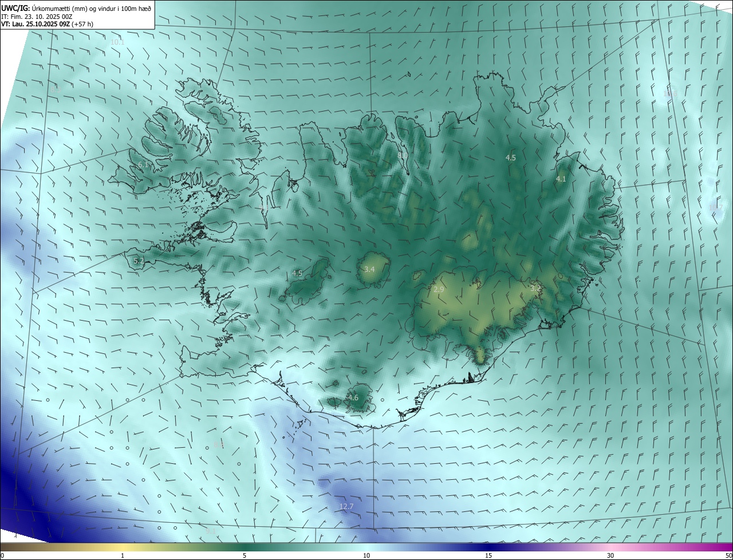Screen dimensions: 733x560
Task: Select the "VT: Lau. 25.10.2025 09Z" valid time
Action: point(36,24)
